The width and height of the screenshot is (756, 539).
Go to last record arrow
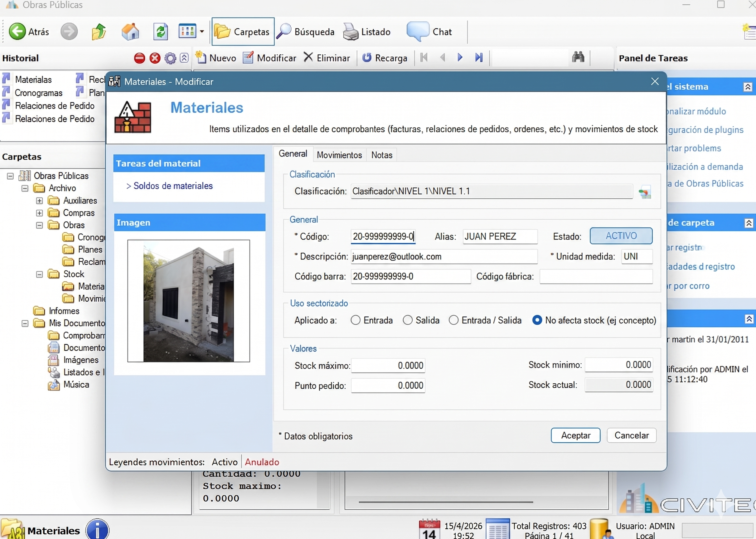478,57
